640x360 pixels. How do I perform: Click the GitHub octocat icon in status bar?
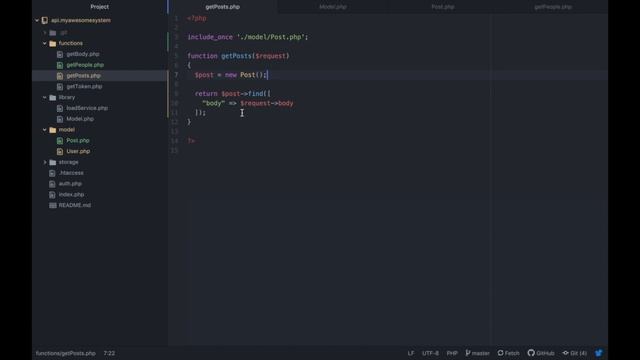point(531,353)
